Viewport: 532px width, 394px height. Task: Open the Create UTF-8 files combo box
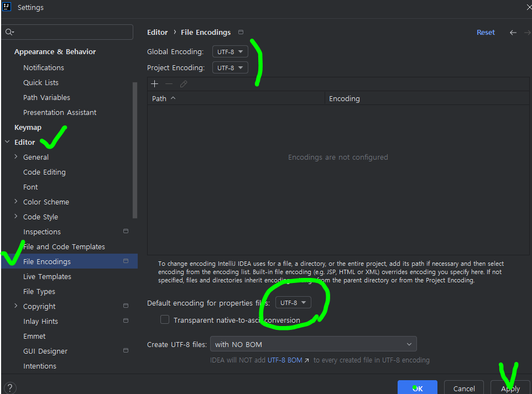tap(314, 344)
